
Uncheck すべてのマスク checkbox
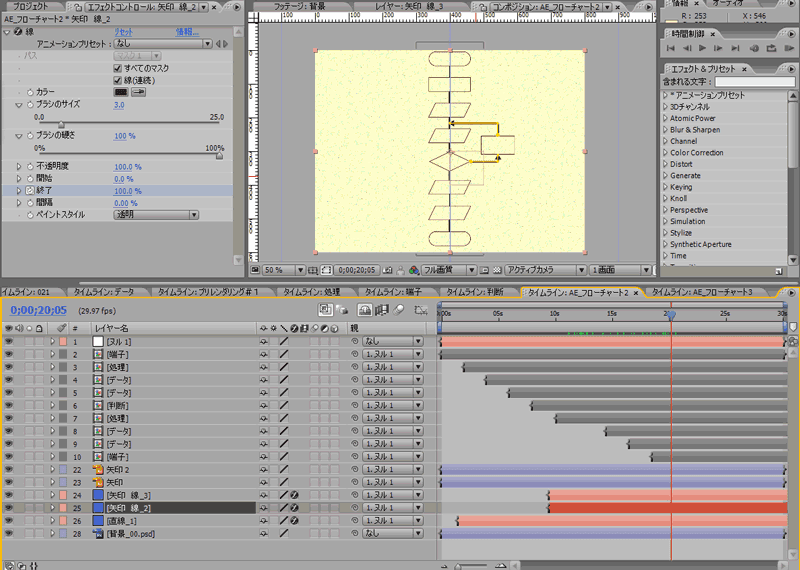pos(117,68)
